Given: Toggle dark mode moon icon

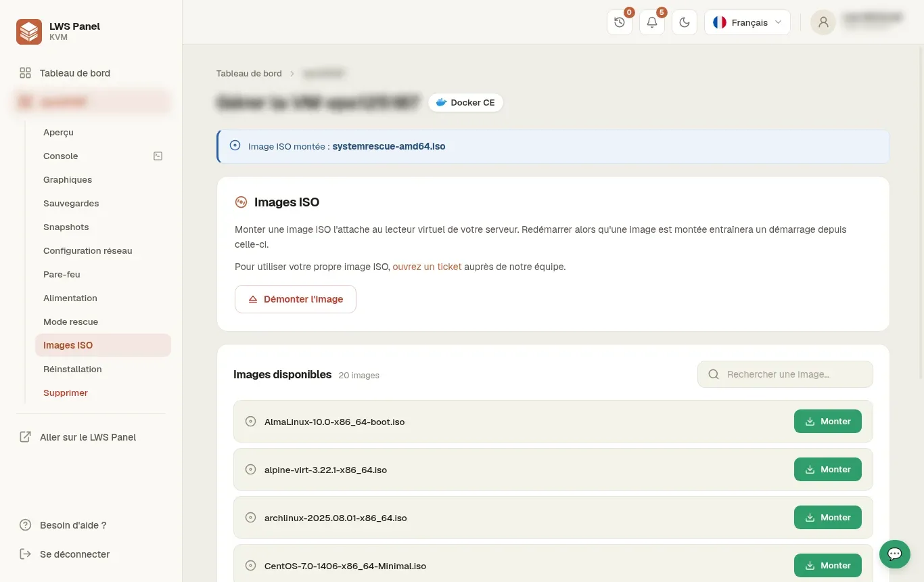Looking at the screenshot, I should (x=685, y=22).
